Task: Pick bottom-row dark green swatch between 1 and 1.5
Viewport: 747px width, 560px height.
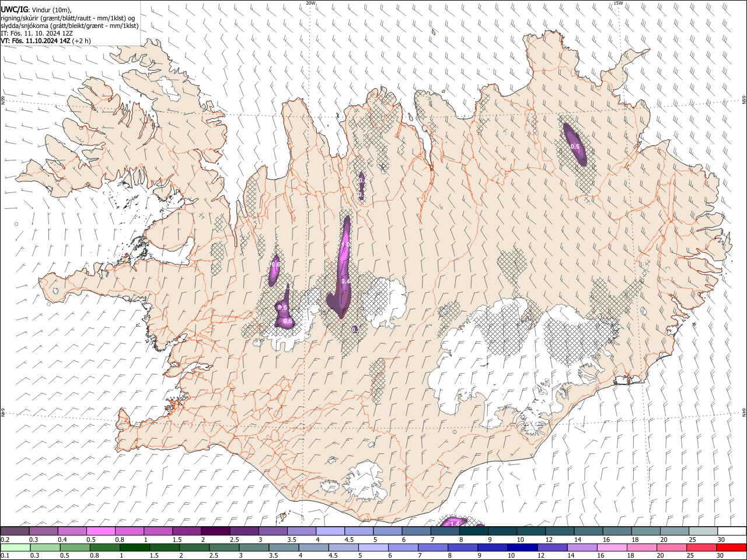Action: click(135, 547)
